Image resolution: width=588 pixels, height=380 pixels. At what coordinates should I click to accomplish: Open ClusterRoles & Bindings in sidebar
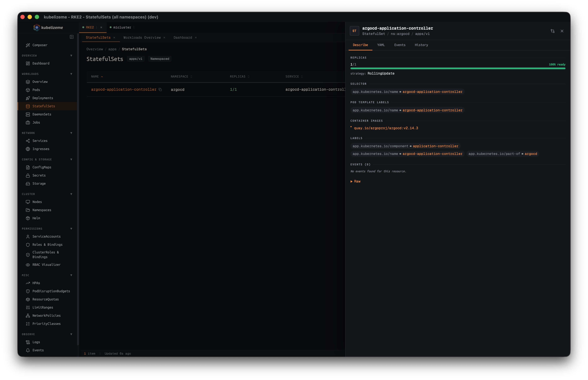tap(46, 255)
